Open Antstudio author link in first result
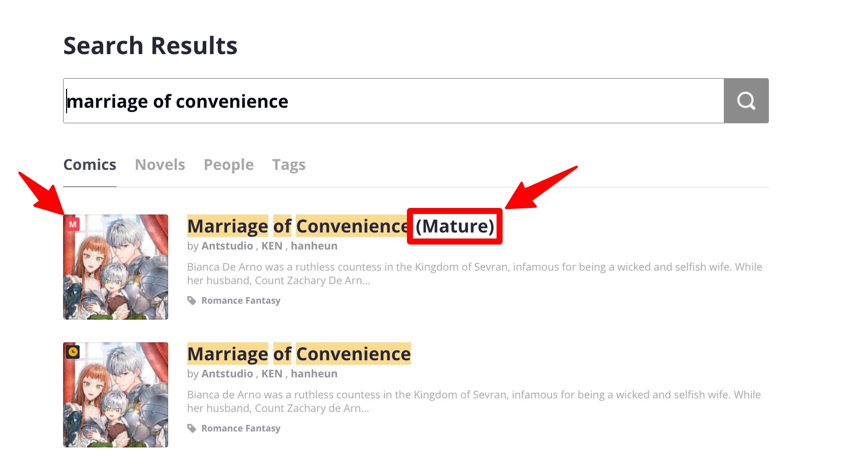868x460 pixels. click(227, 246)
